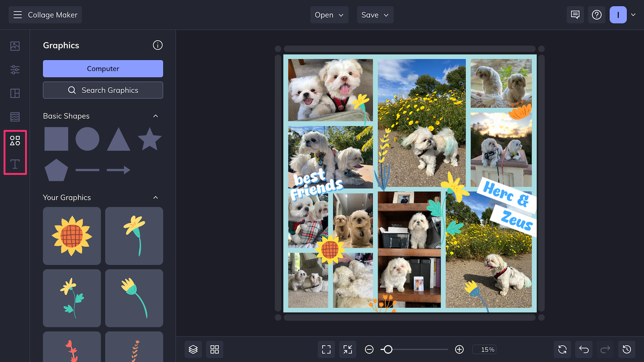Open the Background panel
The width and height of the screenshot is (644, 362).
14,117
